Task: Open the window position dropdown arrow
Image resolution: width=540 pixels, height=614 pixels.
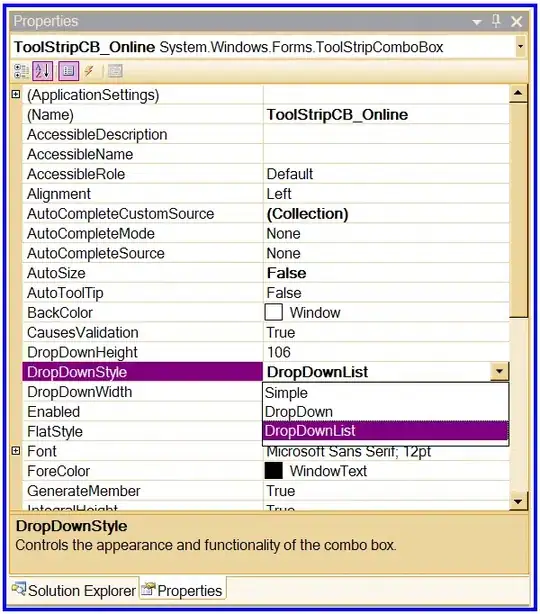Action: point(477,22)
